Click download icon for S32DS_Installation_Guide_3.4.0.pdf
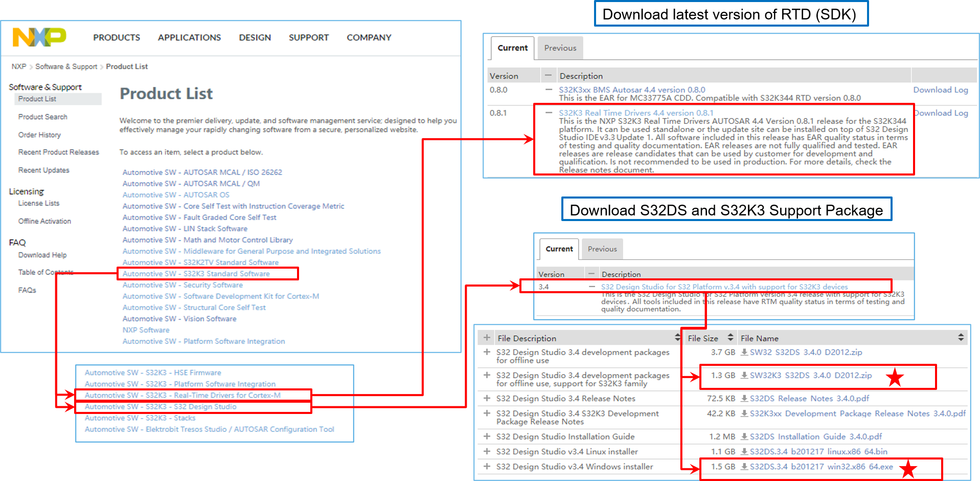Viewport: 980px width, 481px height. tap(744, 436)
